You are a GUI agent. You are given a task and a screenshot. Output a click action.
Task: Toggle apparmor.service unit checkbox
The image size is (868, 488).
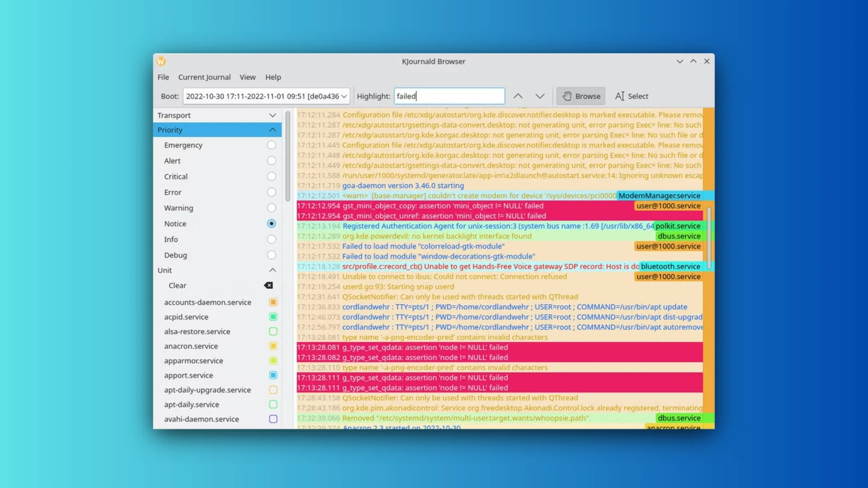pos(273,361)
